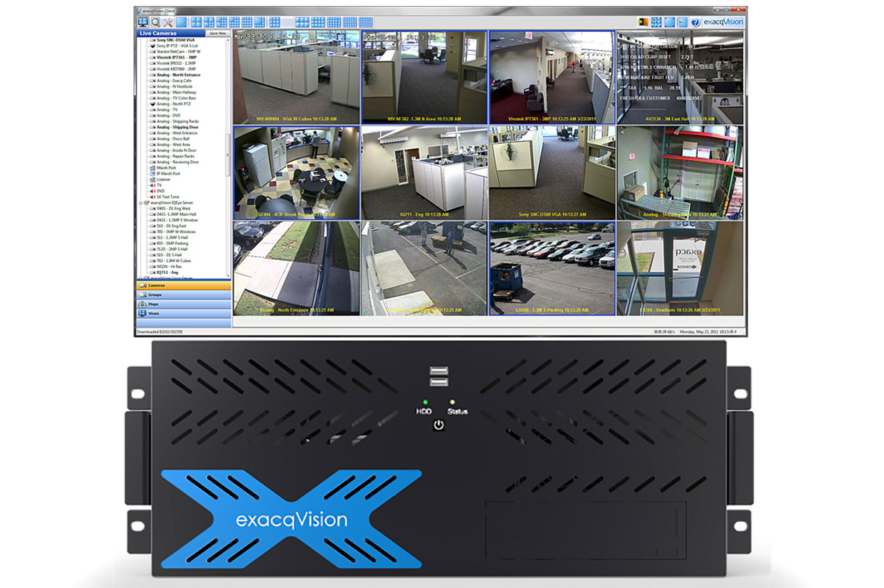Select Analog - Shipping Door in list
The width and height of the screenshot is (884, 588).
point(177,127)
